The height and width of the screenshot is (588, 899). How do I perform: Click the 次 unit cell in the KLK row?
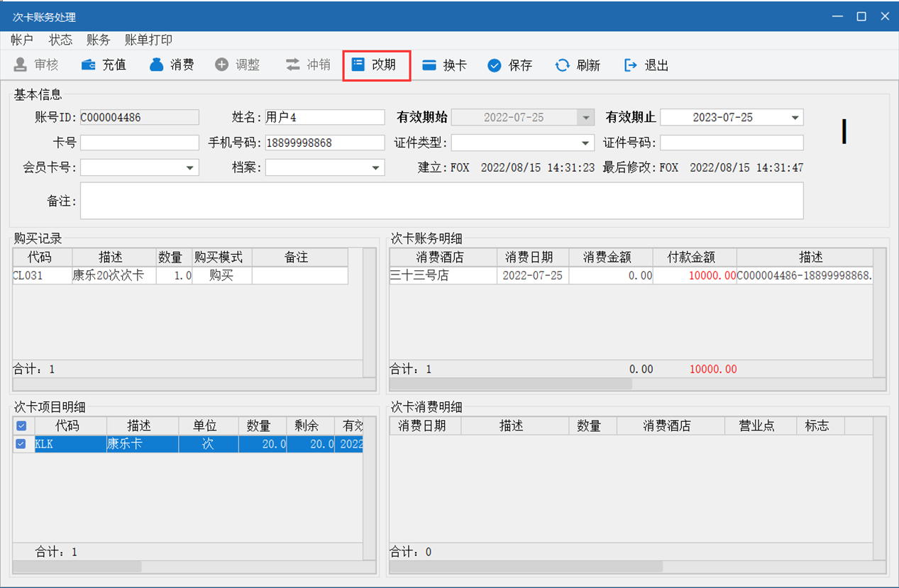pos(209,444)
